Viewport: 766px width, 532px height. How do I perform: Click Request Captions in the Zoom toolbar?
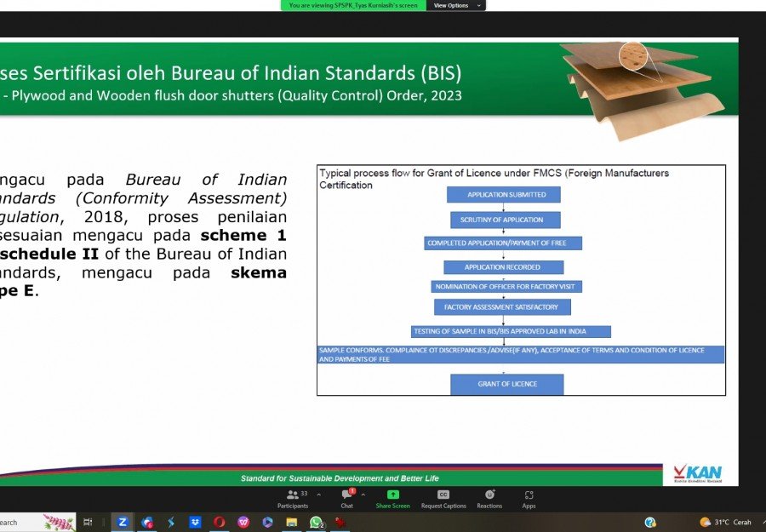(443, 500)
